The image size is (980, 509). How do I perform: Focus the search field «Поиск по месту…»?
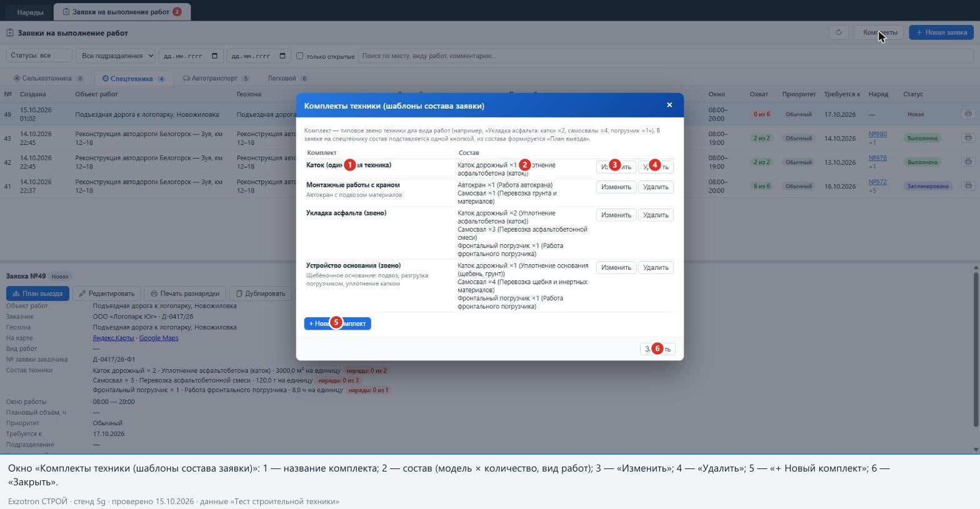click(x=666, y=56)
